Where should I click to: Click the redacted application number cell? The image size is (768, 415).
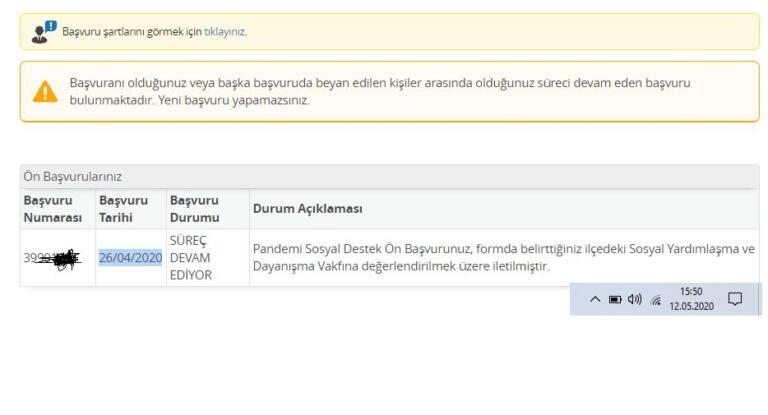[x=53, y=258]
